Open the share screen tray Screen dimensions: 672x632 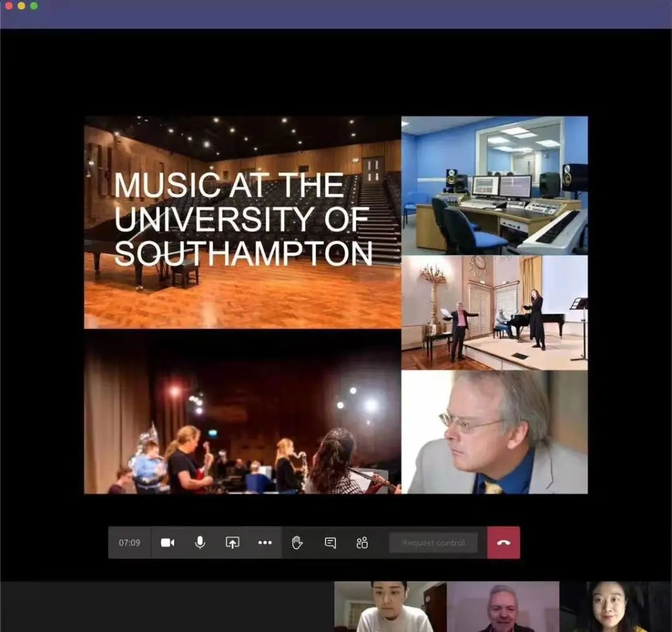click(232, 543)
